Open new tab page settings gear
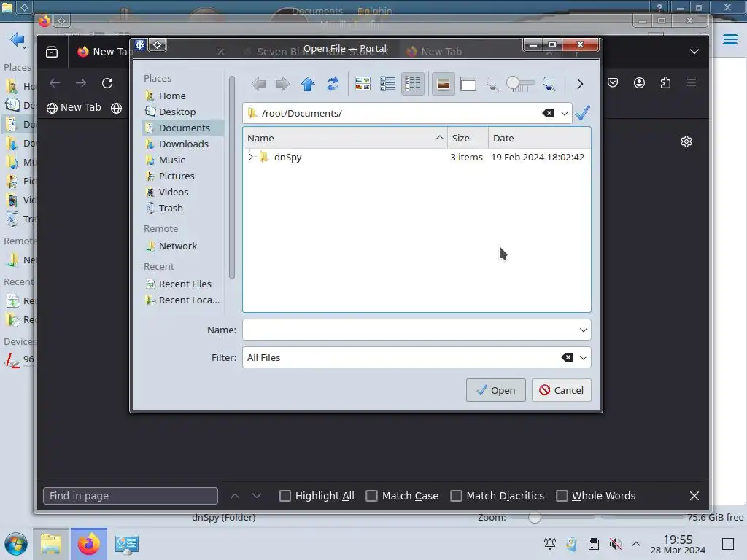This screenshot has width=747, height=560. click(686, 141)
